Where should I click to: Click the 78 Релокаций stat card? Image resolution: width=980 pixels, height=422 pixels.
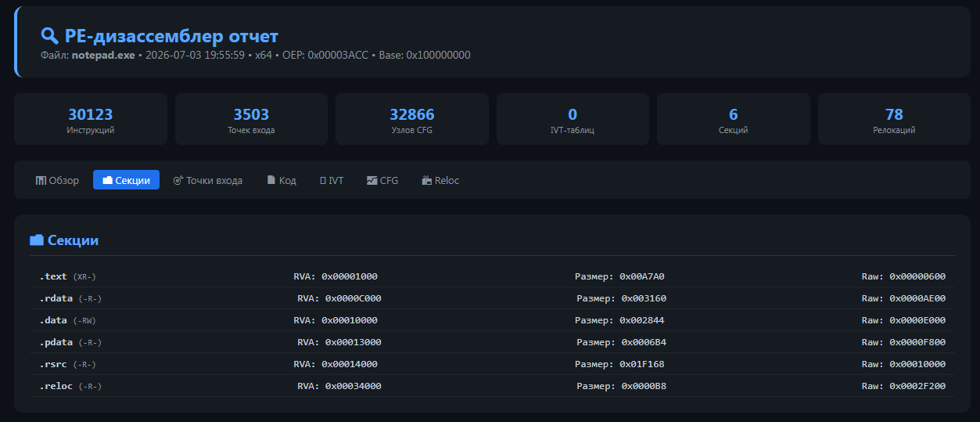click(x=894, y=119)
